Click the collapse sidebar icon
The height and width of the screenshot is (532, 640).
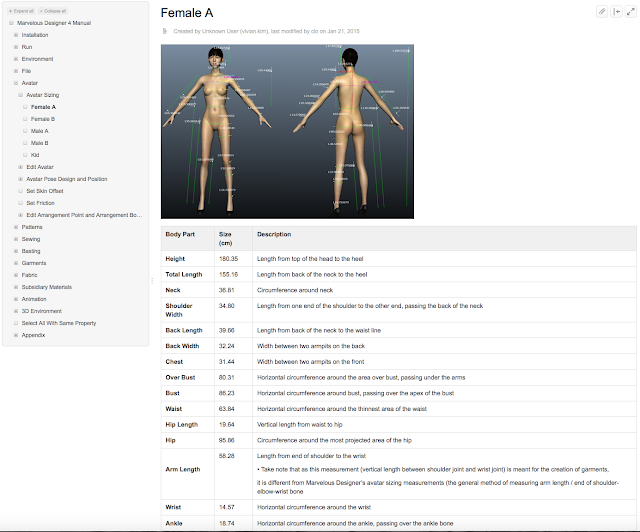(x=616, y=12)
